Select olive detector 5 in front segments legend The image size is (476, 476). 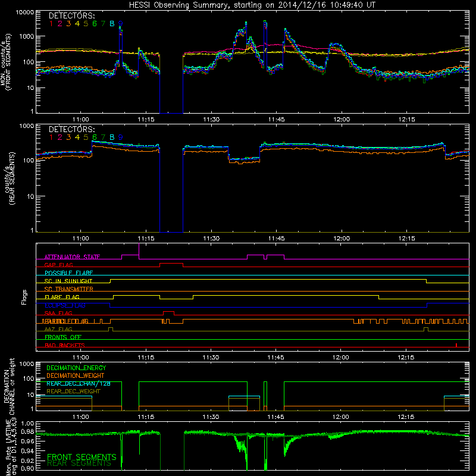[x=86, y=24]
